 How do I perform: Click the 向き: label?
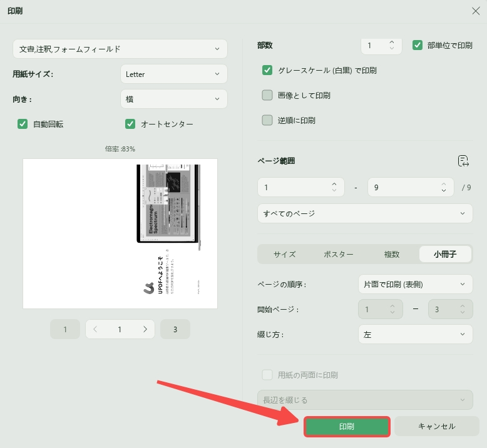pos(22,99)
